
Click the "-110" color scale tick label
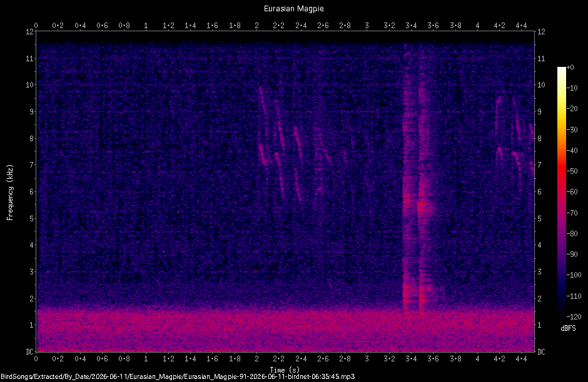pyautogui.click(x=574, y=296)
